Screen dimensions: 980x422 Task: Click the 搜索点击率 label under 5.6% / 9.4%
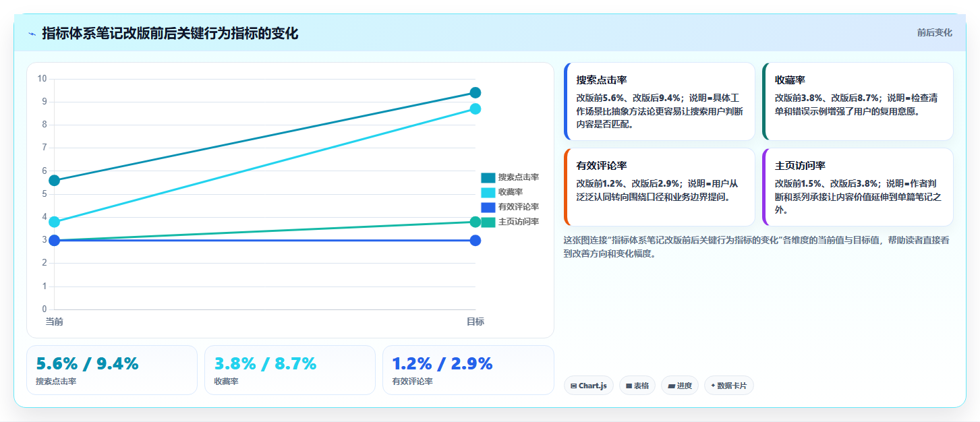point(56,382)
